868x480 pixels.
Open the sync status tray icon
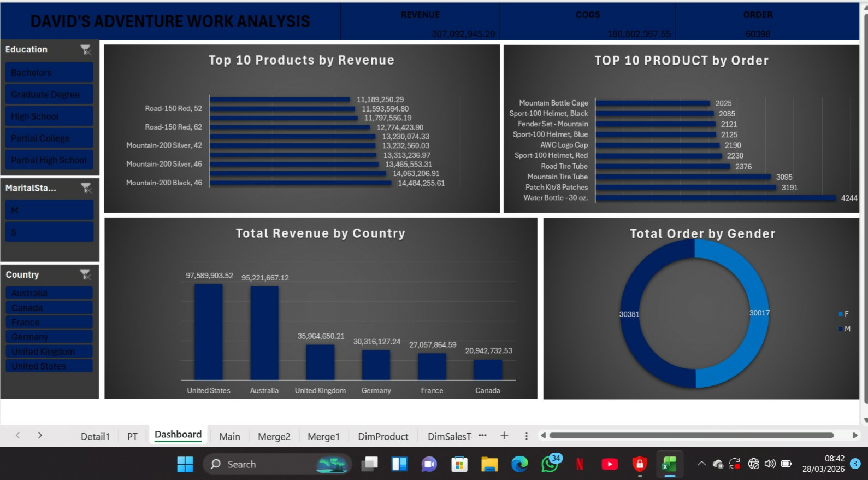735,464
